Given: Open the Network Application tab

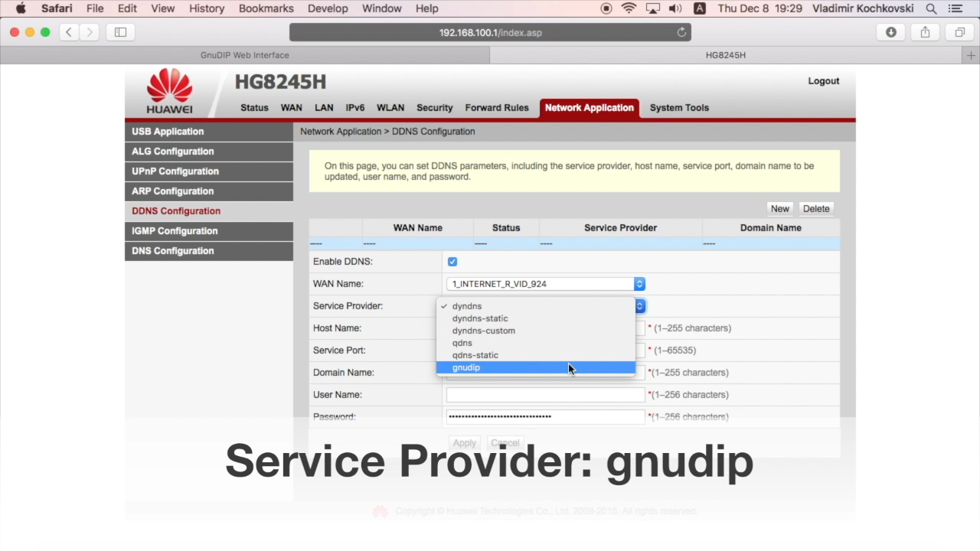Looking at the screenshot, I should [x=589, y=108].
